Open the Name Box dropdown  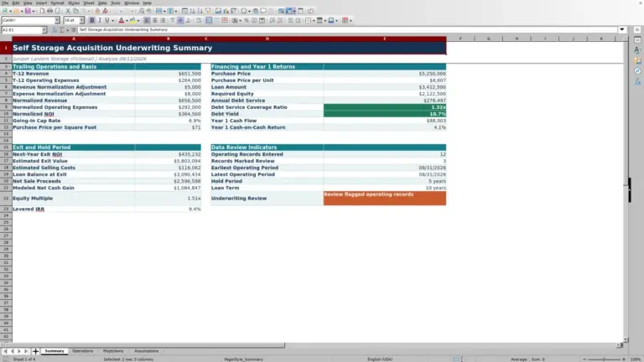(44, 30)
